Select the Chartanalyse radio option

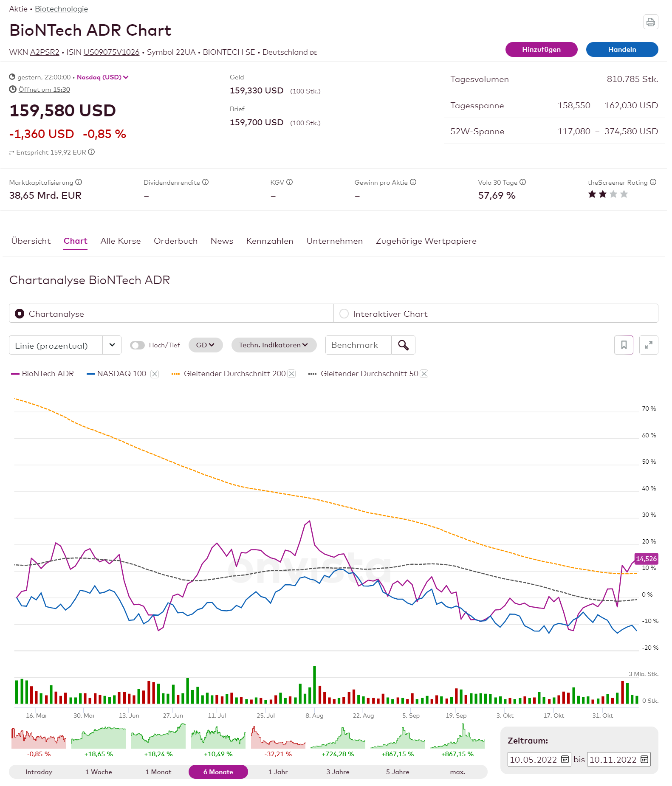tap(20, 313)
